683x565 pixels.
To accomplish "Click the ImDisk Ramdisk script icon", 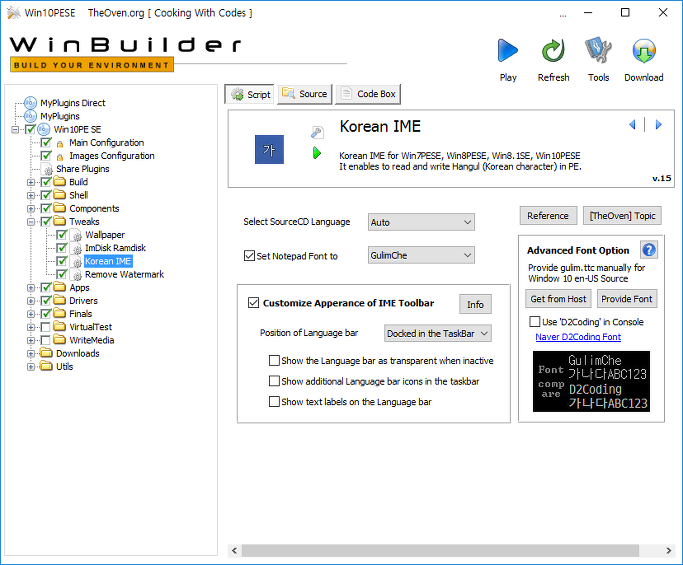I will (x=76, y=248).
